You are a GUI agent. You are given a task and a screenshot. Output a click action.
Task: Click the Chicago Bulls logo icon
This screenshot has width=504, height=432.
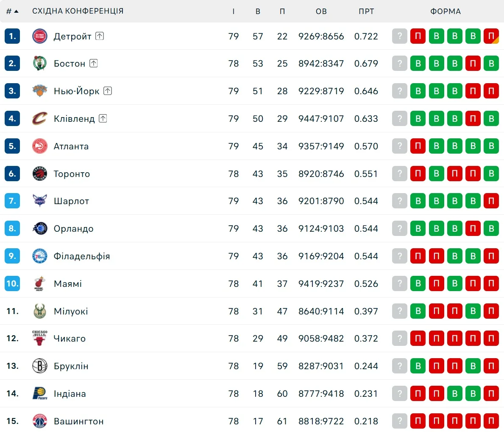(x=40, y=338)
